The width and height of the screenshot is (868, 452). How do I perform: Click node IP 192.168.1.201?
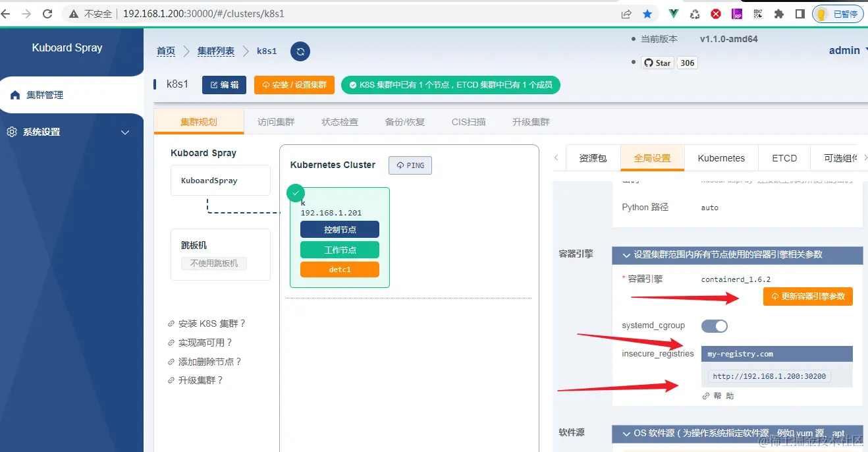331,213
